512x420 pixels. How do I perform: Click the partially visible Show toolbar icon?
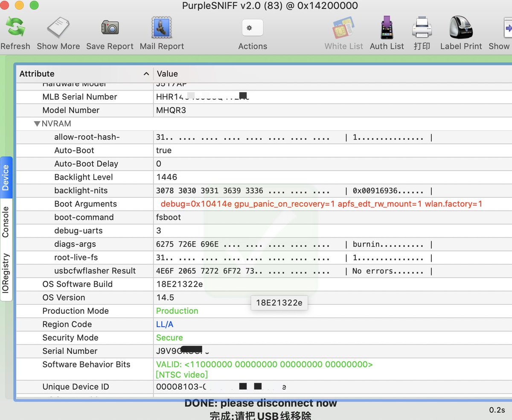[x=507, y=28]
